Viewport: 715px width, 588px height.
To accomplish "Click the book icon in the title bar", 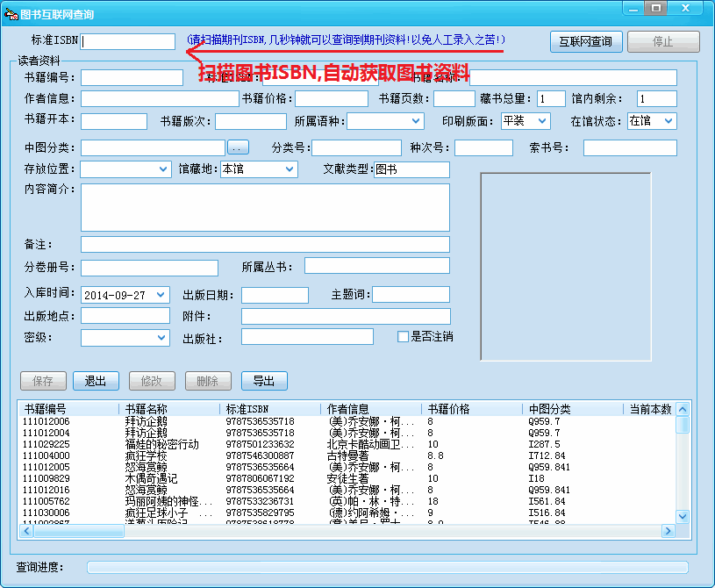I will [12, 10].
